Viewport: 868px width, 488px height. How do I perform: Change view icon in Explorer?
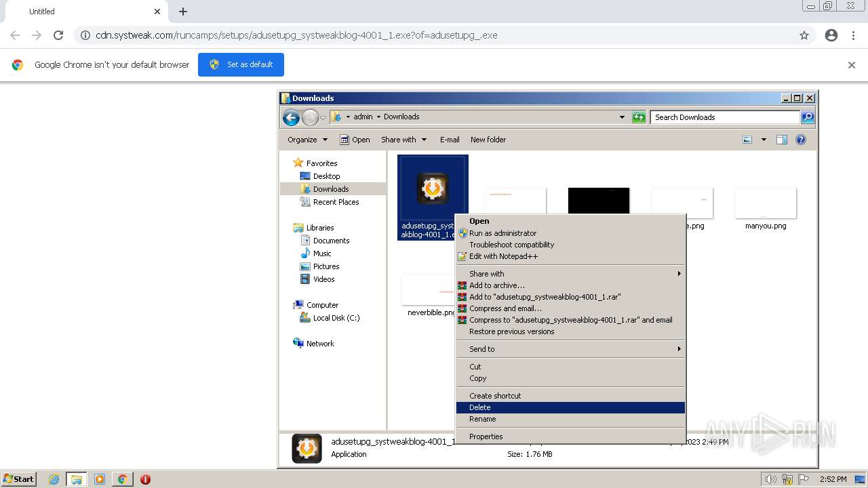(x=747, y=140)
